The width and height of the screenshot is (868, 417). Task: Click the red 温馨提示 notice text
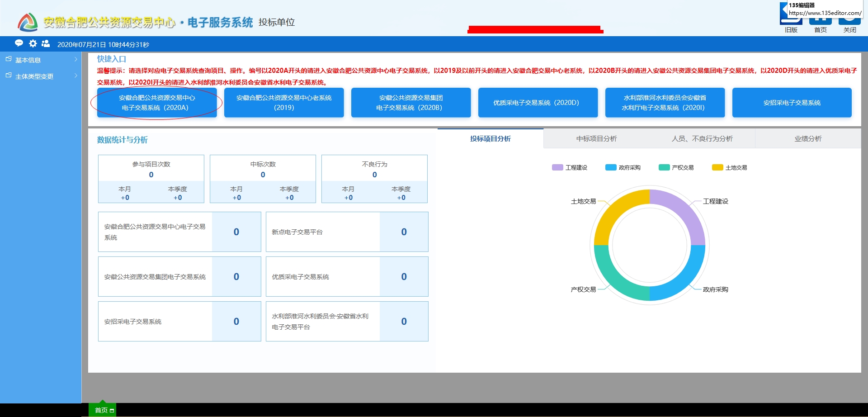coord(477,76)
